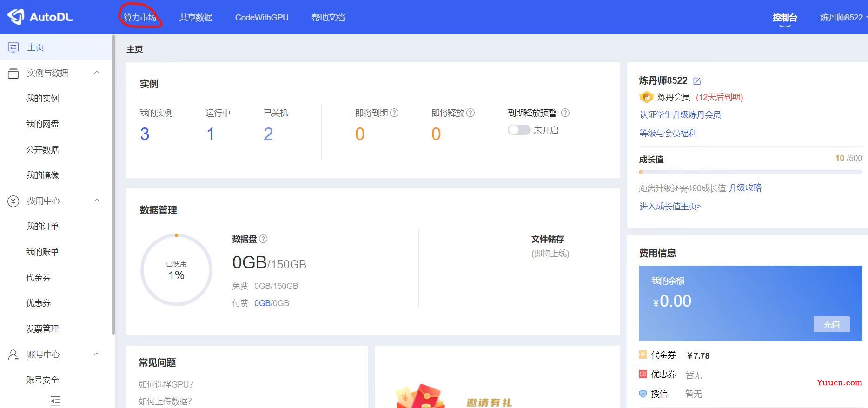Click the edit icon beside username 炼丹师8522
The height and width of the screenshot is (408, 868).
[697, 81]
